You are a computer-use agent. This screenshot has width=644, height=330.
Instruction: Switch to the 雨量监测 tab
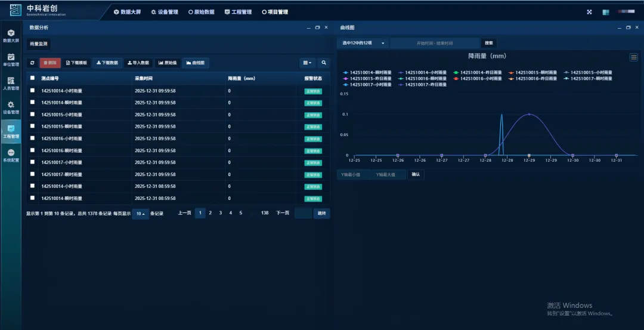coord(39,44)
